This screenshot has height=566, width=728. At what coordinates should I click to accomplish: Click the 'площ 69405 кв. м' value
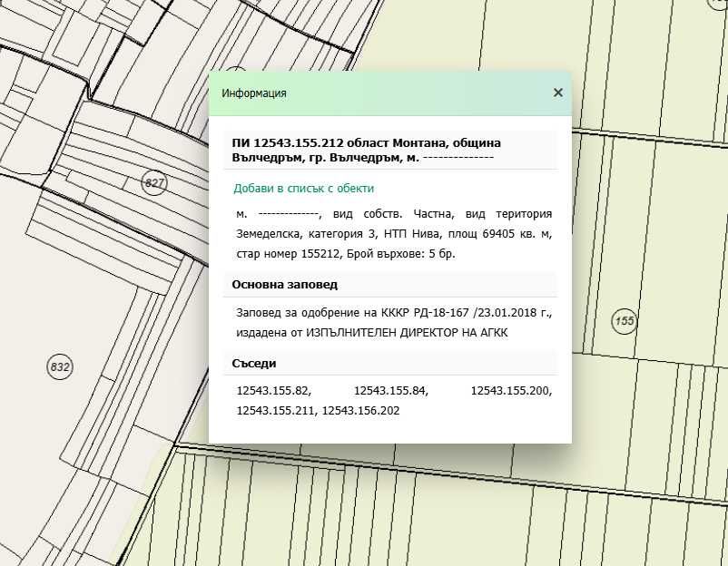tap(497, 233)
